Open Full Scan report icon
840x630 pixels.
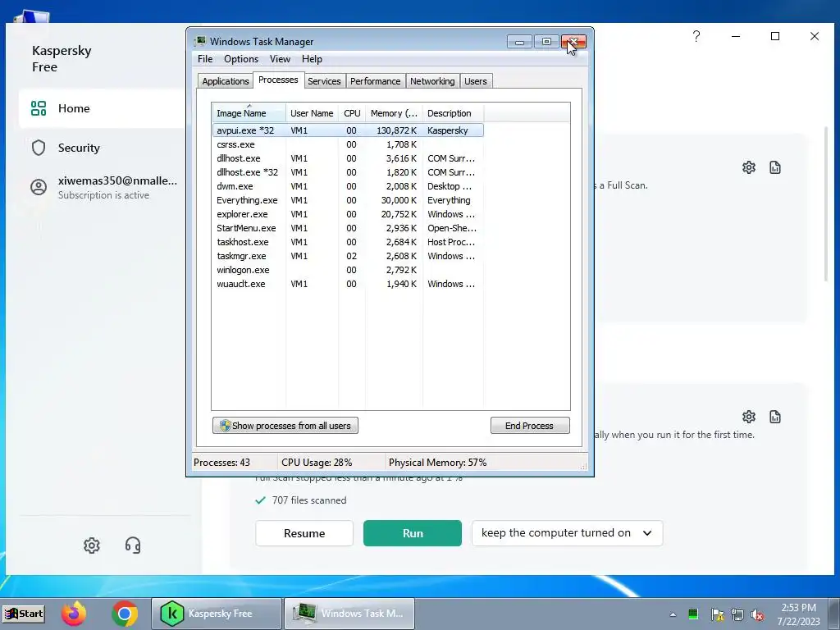(x=775, y=167)
